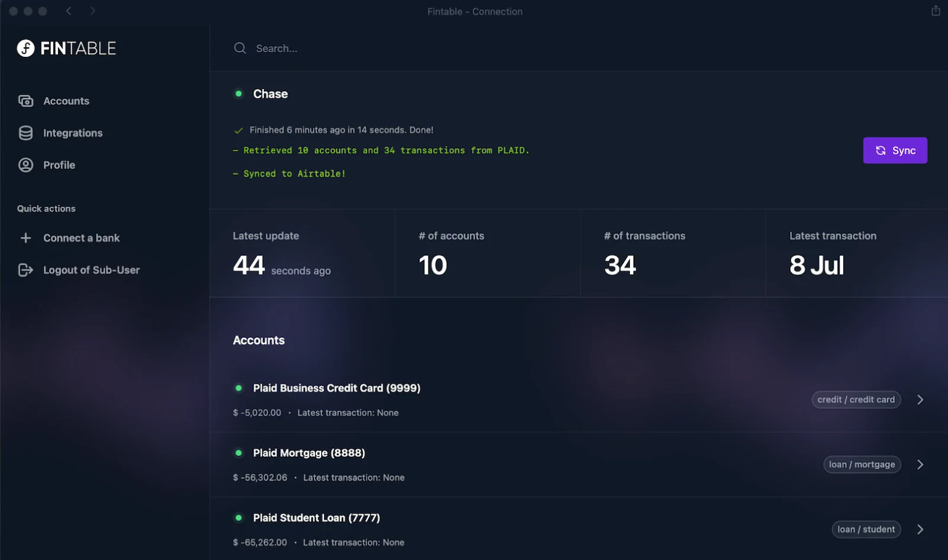Viewport: 948px width, 560px height.
Task: Open the Integrations database icon
Action: (25, 133)
